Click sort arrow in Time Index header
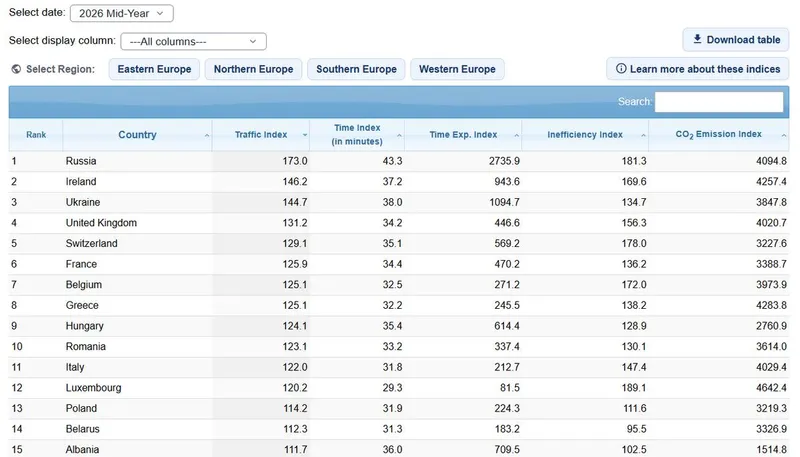800x457 pixels. pyautogui.click(x=399, y=136)
